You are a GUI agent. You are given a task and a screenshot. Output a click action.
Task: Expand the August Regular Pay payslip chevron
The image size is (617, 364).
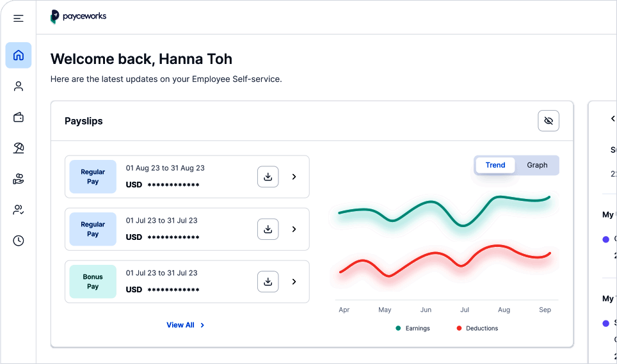coord(294,177)
